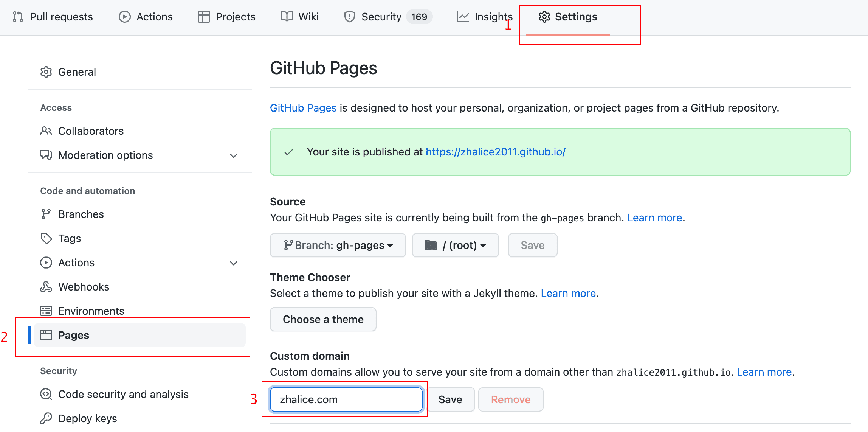868x432 pixels.
Task: Open the Branch: gh-pages dropdown
Action: [338, 245]
